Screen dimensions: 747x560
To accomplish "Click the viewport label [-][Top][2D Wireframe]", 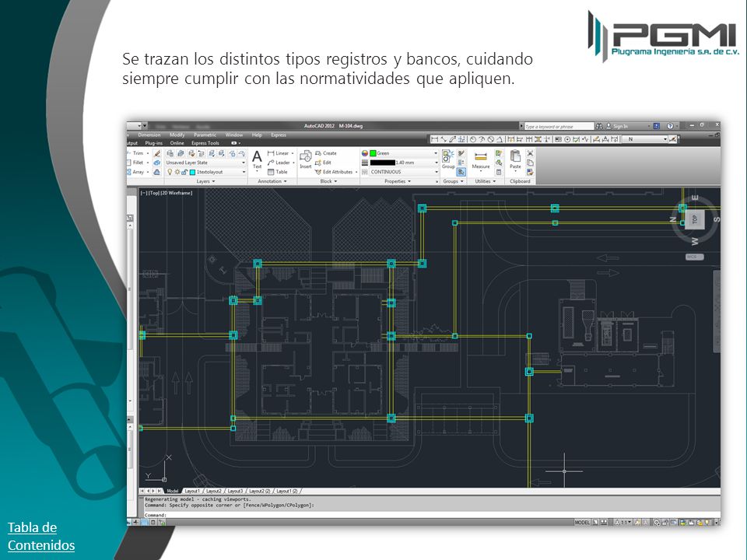I will point(167,193).
